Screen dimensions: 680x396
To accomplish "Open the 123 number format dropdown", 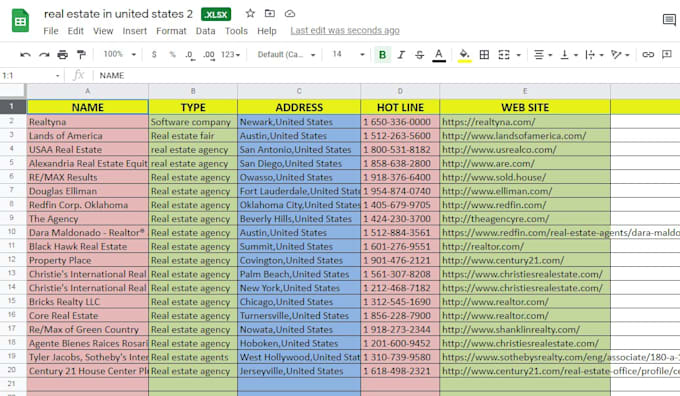I will [x=230, y=55].
